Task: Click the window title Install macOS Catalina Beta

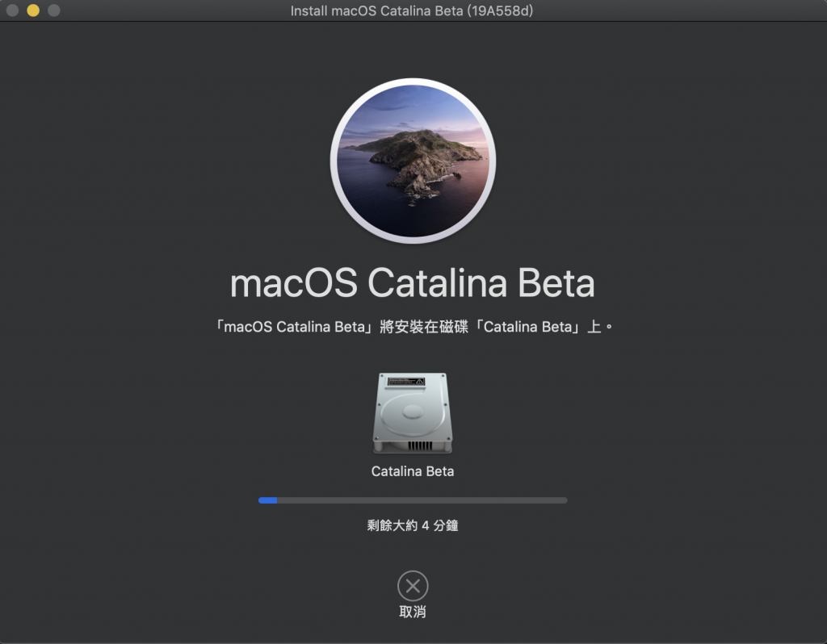Action: [412, 10]
